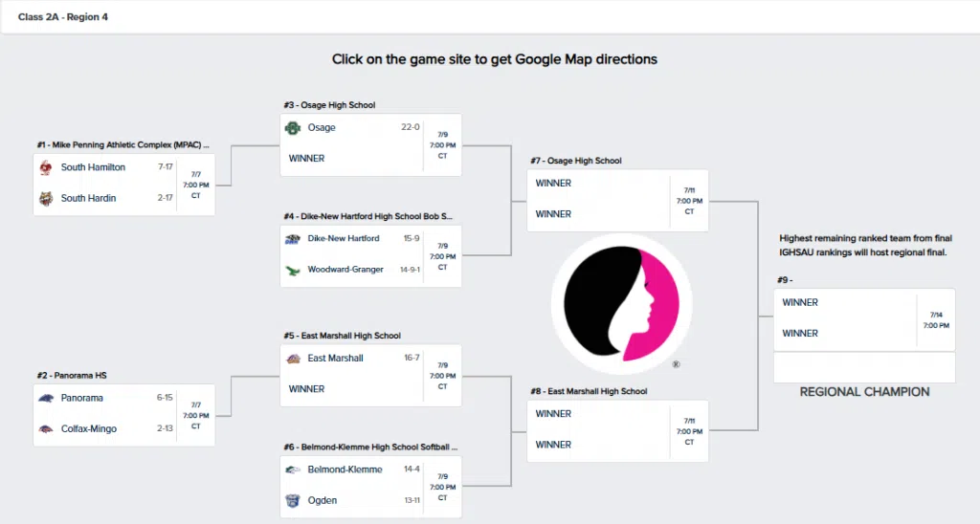Viewport: 980px width, 524px height.
Task: Click the South Hamilton team logo
Action: (x=45, y=167)
